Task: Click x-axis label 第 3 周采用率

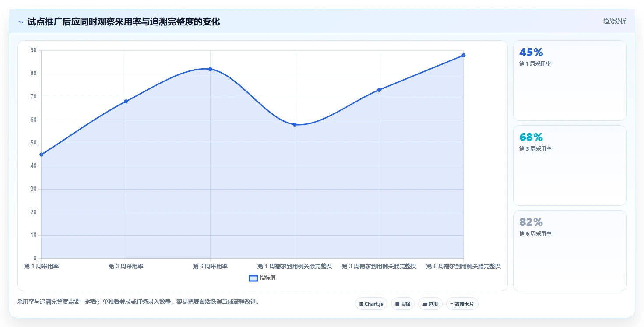Action: [x=126, y=266]
